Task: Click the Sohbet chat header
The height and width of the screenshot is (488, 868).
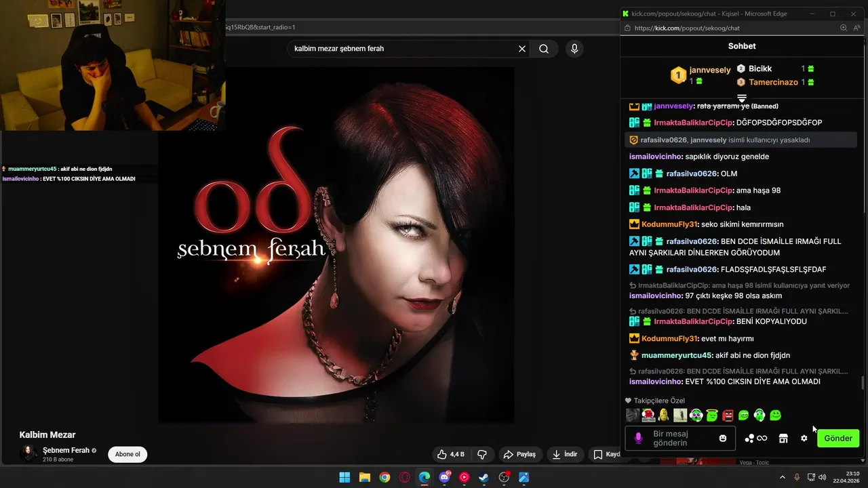Action: pyautogui.click(x=742, y=46)
